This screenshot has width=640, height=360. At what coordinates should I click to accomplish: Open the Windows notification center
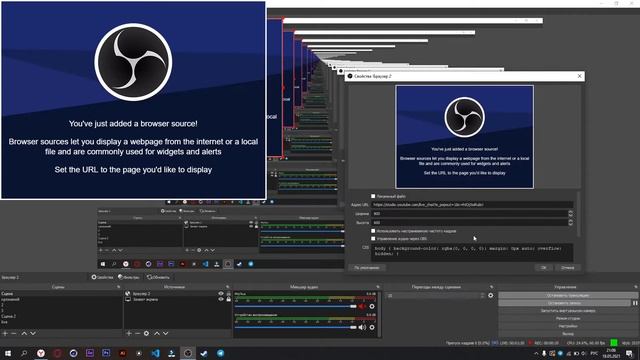point(629,353)
